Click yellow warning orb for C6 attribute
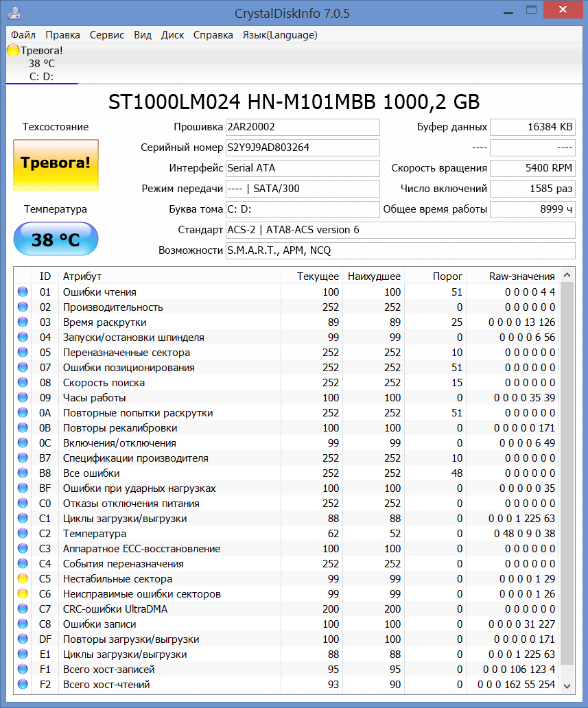The image size is (588, 708). (x=23, y=593)
